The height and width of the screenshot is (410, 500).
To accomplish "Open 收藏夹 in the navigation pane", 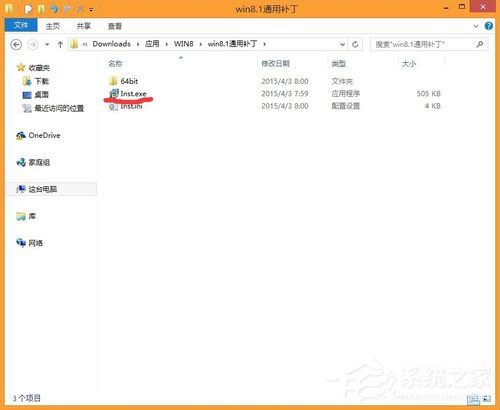I will (39, 68).
